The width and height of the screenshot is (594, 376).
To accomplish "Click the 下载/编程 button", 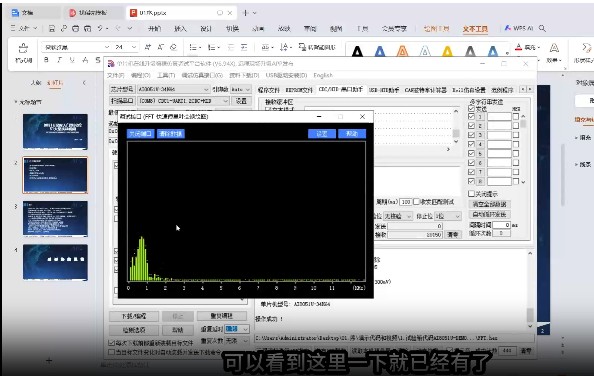I will coord(134,316).
